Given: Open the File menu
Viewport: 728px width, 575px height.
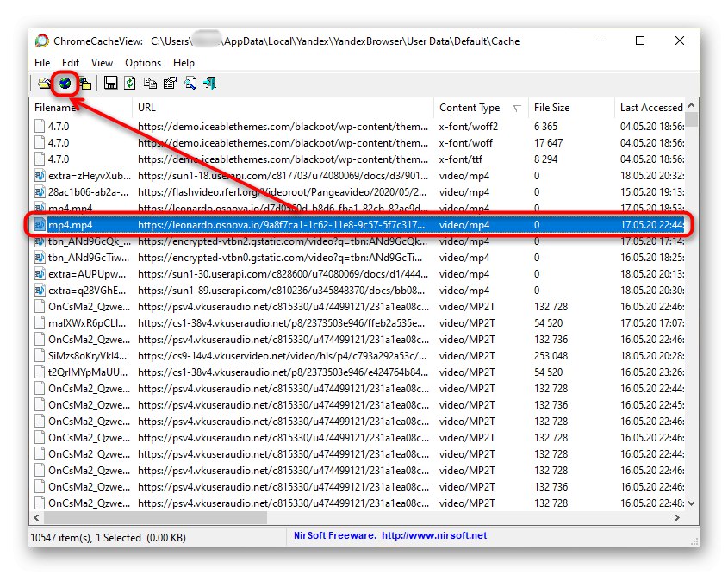Looking at the screenshot, I should click(42, 63).
